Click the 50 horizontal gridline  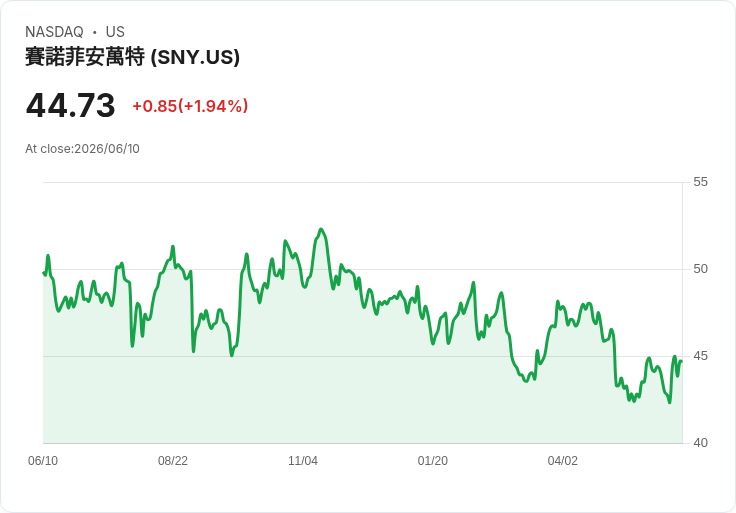tap(362, 269)
